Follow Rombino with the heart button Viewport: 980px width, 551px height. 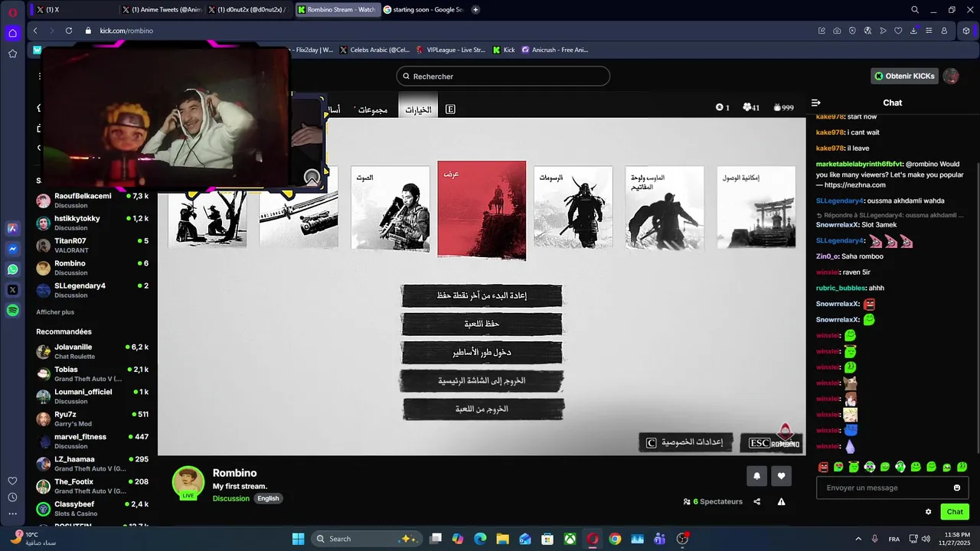781,475
